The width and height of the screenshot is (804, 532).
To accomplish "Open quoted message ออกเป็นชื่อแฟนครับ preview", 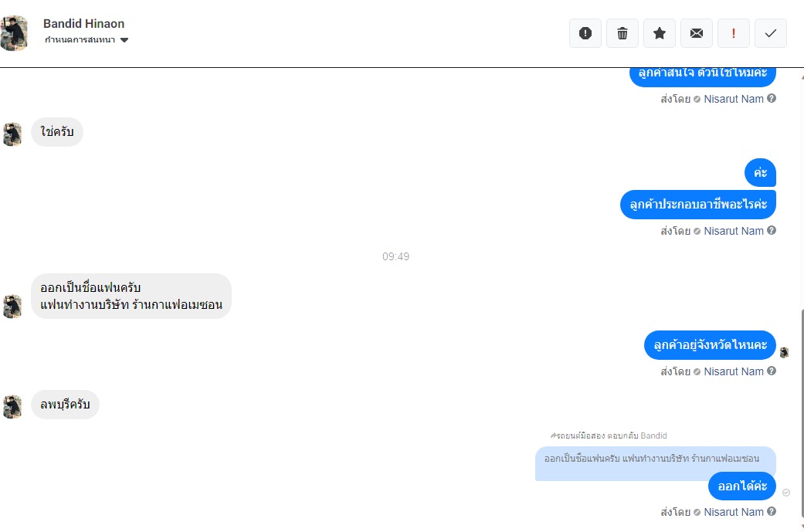I will click(655, 463).
